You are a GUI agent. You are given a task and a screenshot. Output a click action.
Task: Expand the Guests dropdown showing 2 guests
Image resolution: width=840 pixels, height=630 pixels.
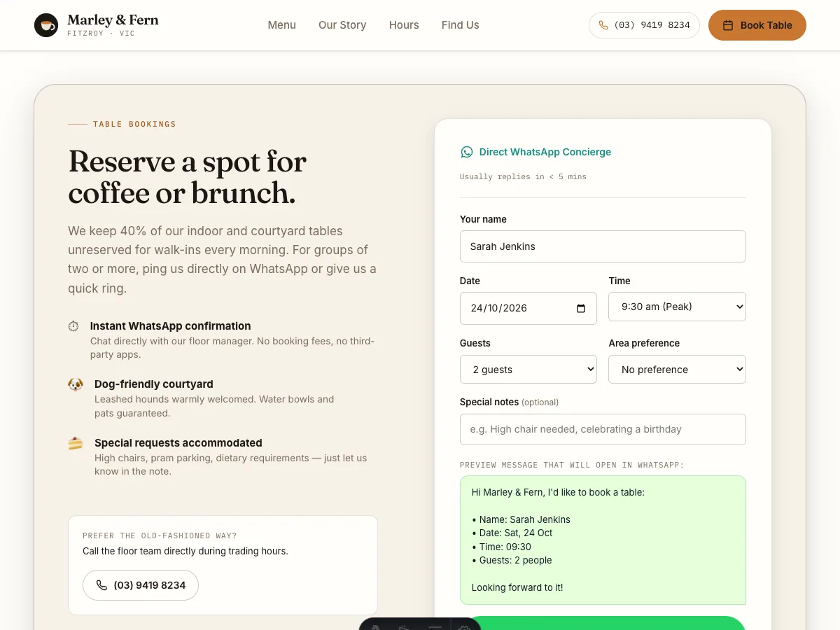pyautogui.click(x=528, y=369)
